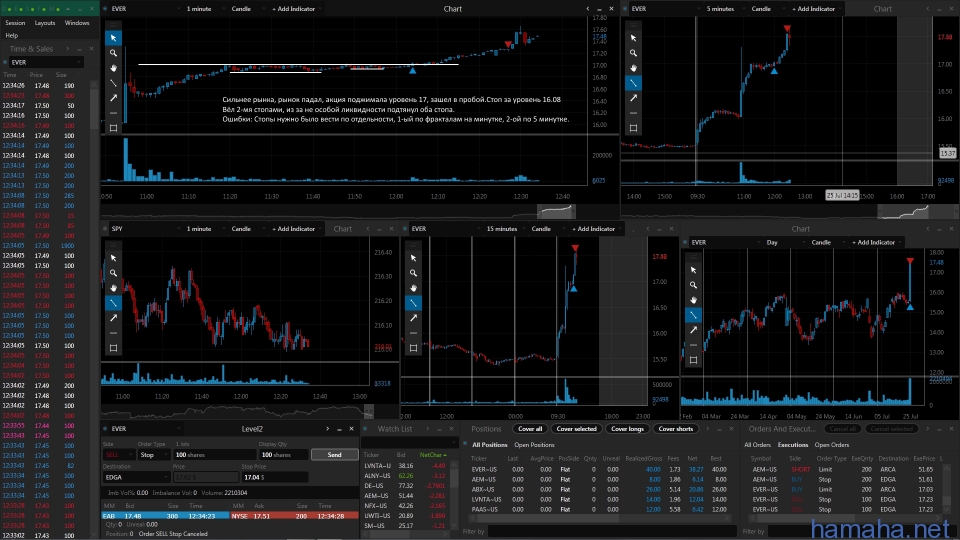Select the arrow drawing tool in EVER 5 minutes chart
Image resolution: width=960 pixels, height=540 pixels.
[x=634, y=98]
